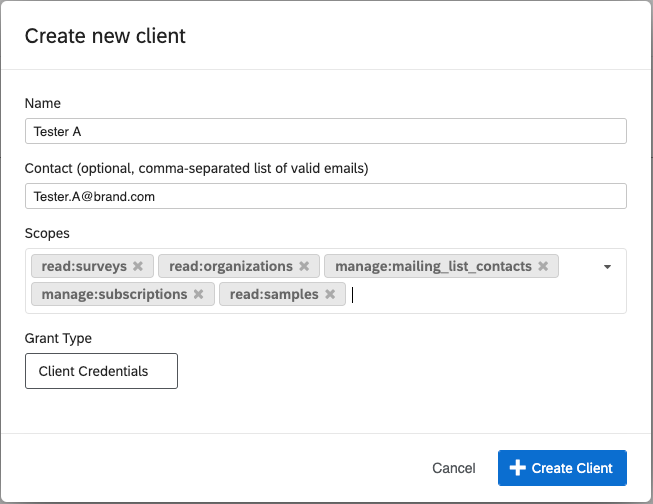Click the Grant Type field label

click(x=58, y=338)
